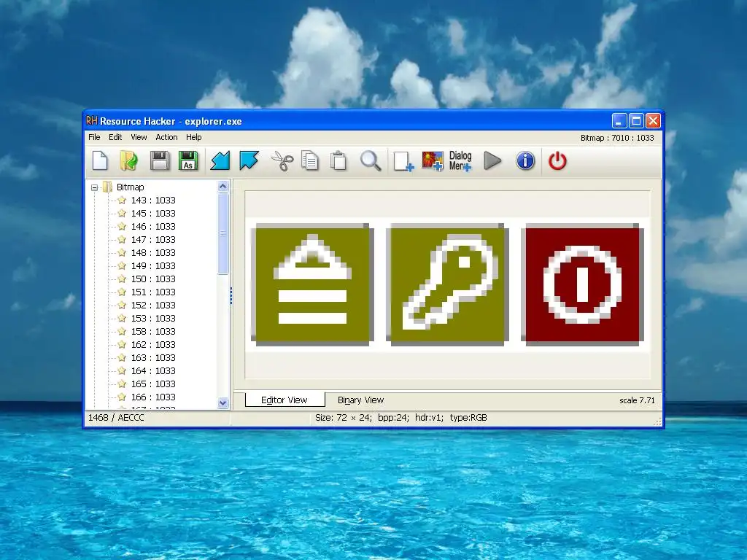The height and width of the screenshot is (560, 747).
Task: Select tree item 146 : 1033
Action: click(153, 226)
